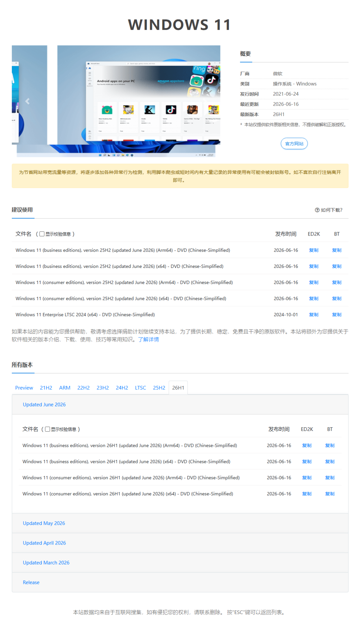Toggle 显示校验信息 checkbox in 建议使用 table
The width and height of the screenshot is (364, 617).
click(42, 234)
